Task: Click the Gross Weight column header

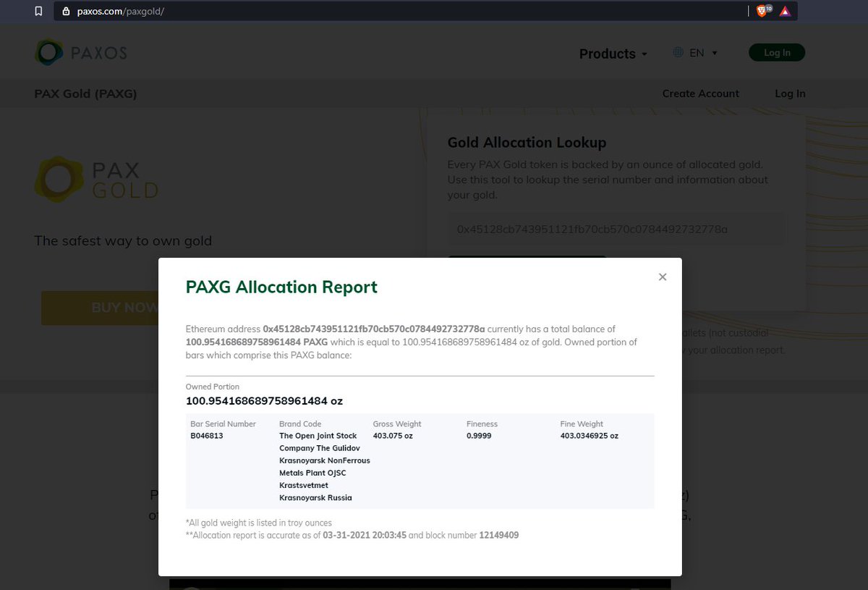Action: [397, 424]
